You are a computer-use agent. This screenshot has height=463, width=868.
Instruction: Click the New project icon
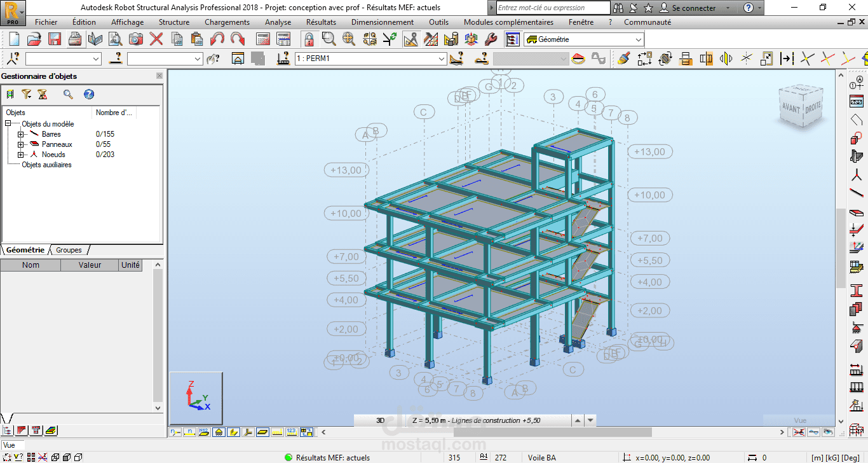pyautogui.click(x=14, y=39)
